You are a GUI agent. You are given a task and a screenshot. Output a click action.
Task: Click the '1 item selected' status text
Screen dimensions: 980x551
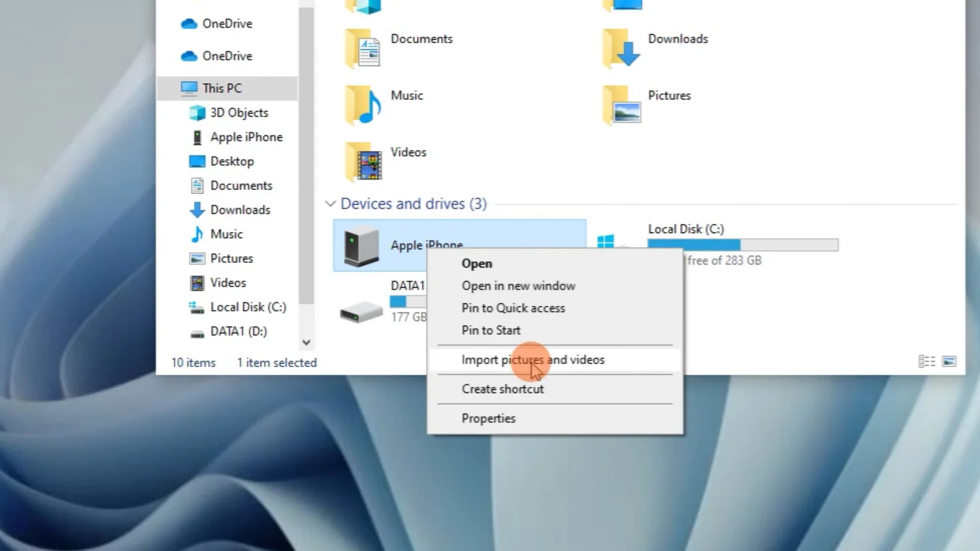277,362
